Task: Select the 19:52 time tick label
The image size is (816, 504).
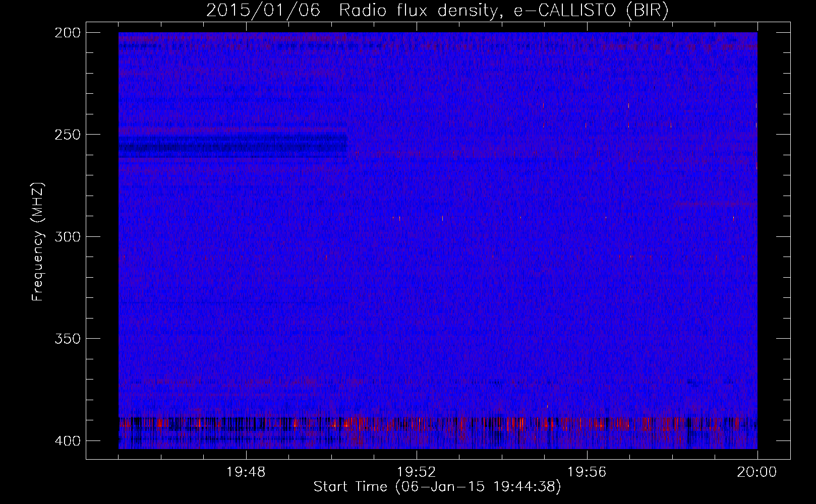Action: (417, 472)
